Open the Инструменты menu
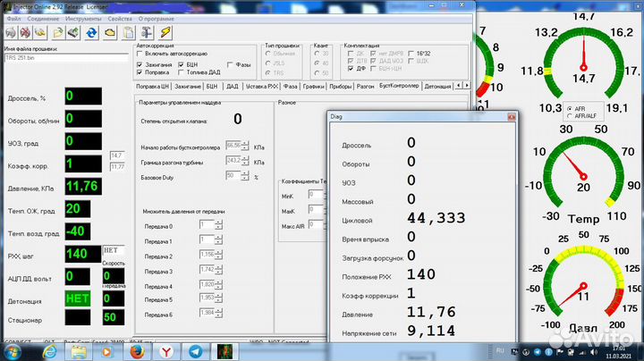Viewport: 644px width, 361px height. 83,19
